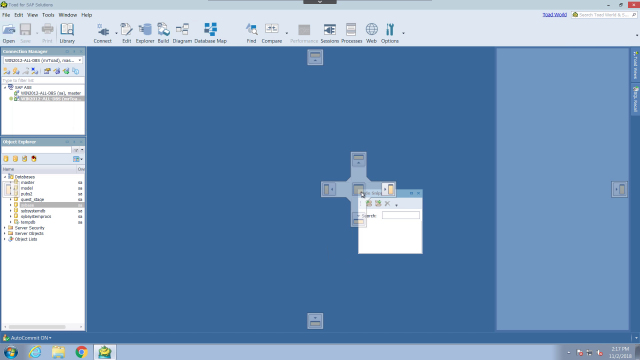The width and height of the screenshot is (640, 360).
Task: Open the Connect button dropdown arrow
Action: point(116,33)
